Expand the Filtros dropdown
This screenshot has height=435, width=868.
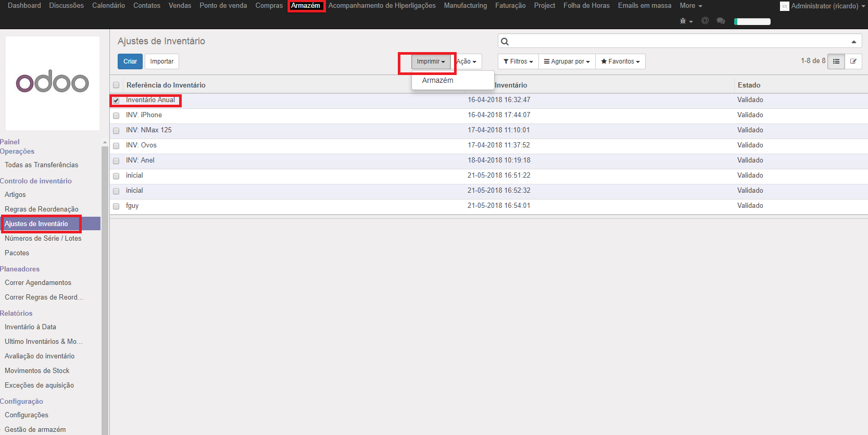pos(518,61)
